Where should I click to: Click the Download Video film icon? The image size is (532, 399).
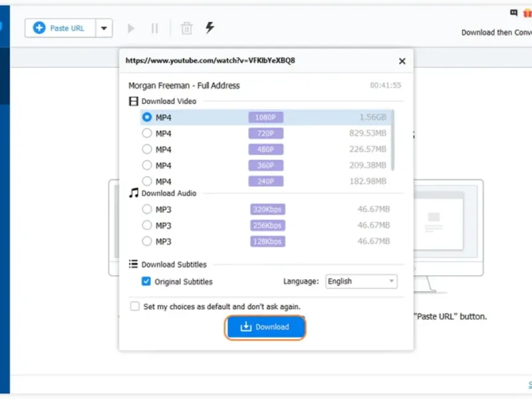click(x=134, y=101)
